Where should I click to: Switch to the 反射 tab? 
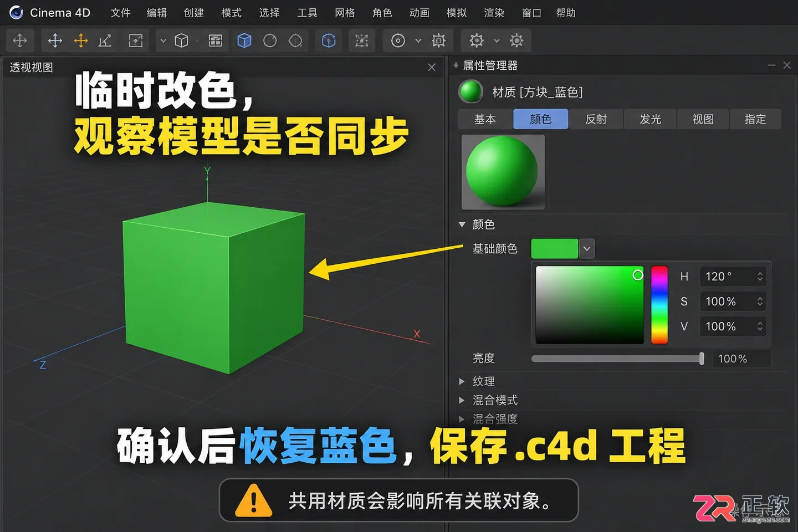click(596, 119)
